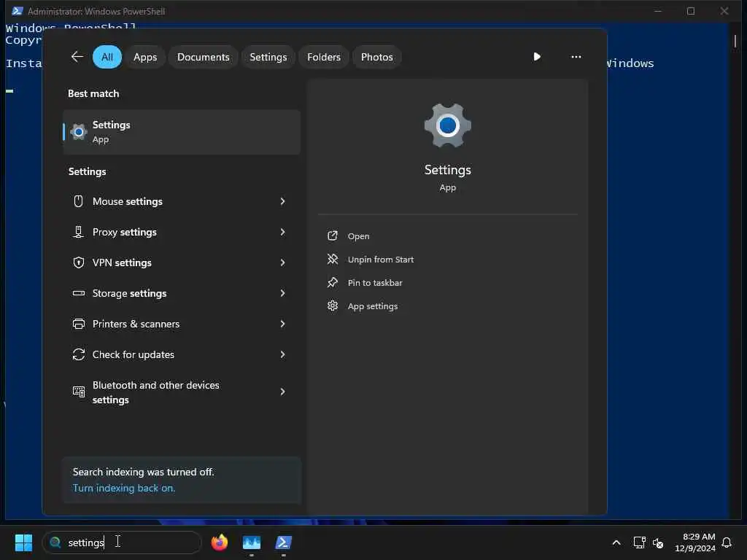Click the Bluetooth devices icon
Screen dimensions: 747x560
(79, 392)
